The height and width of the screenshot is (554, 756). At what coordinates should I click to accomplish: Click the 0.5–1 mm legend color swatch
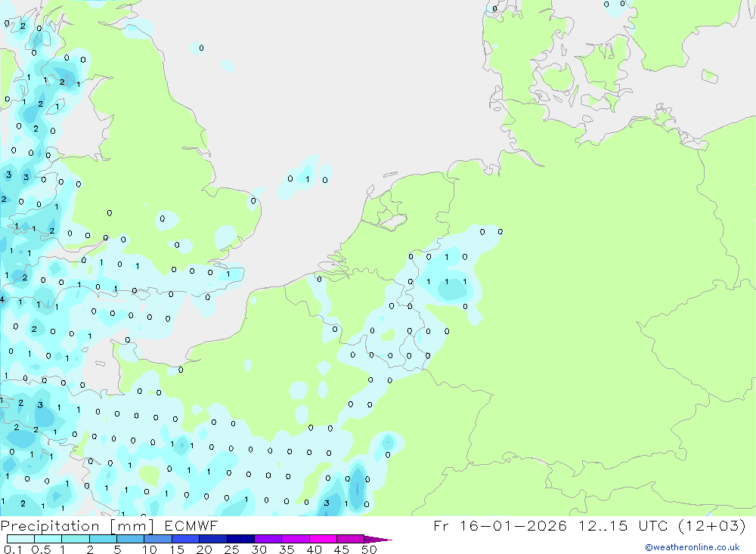tap(48, 539)
